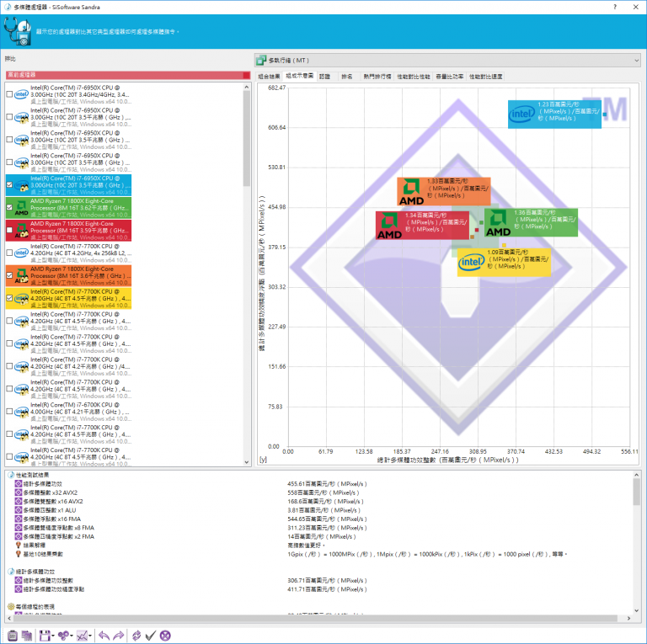Check the i7-7700K 4x 256kB L2 row checkbox
This screenshot has width=647, height=644.
9,253
